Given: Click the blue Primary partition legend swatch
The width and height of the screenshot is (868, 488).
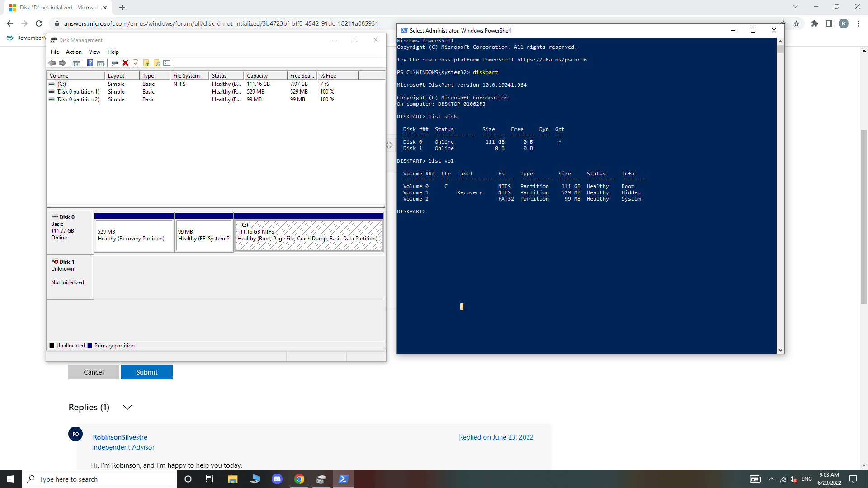Looking at the screenshot, I should click(90, 346).
